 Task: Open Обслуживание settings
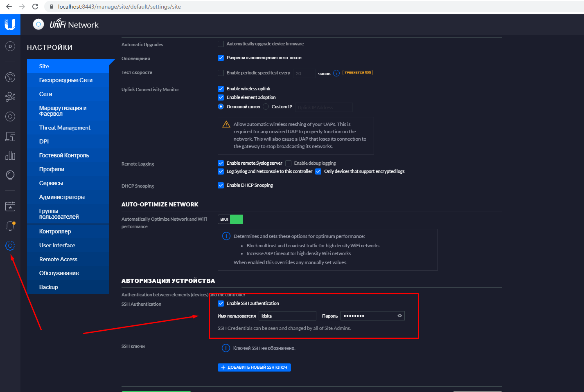68,273
